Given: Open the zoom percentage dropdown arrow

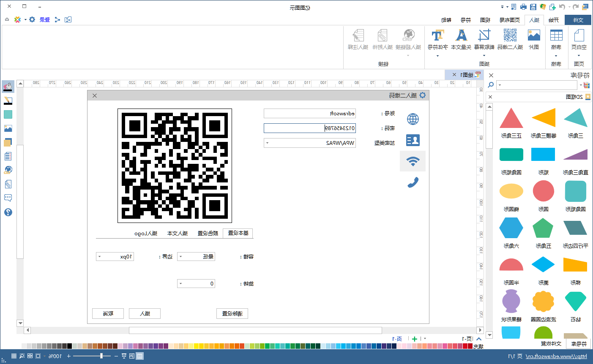Looking at the screenshot, I should pyautogui.click(x=44, y=356).
